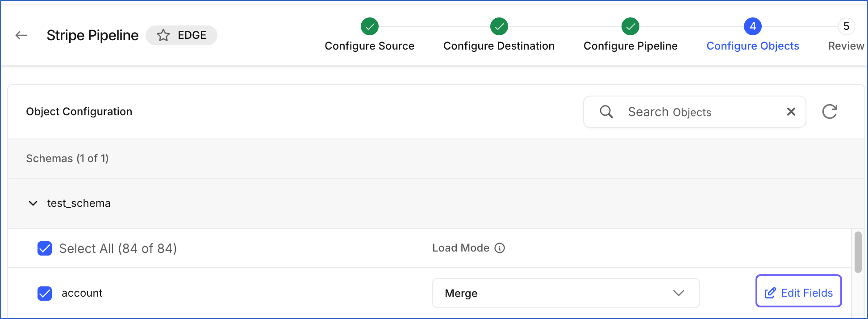Uncheck the account object checkbox
This screenshot has height=319, width=868.
click(45, 294)
